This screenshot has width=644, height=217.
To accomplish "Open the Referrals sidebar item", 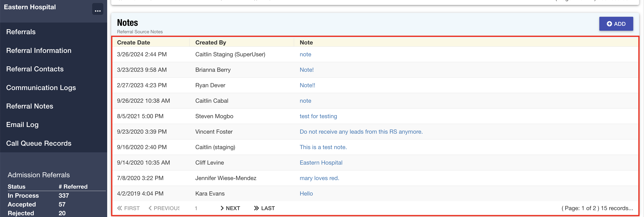I will tap(21, 32).
